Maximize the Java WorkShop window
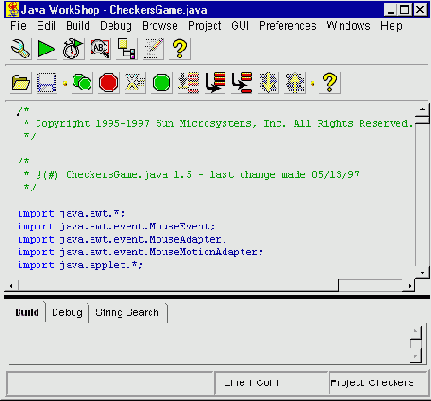The image size is (431, 401). click(405, 10)
